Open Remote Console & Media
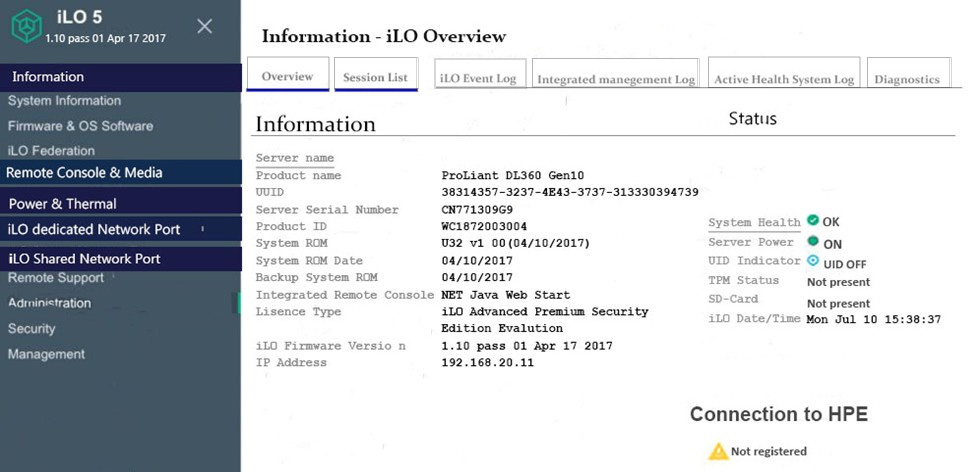Viewport: 980px width, 472px height. tap(121, 172)
